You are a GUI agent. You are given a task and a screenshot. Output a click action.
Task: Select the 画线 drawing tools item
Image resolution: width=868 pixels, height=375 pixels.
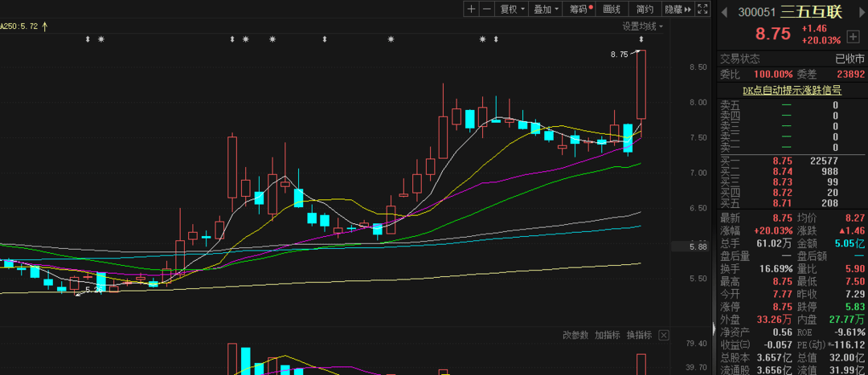point(612,9)
